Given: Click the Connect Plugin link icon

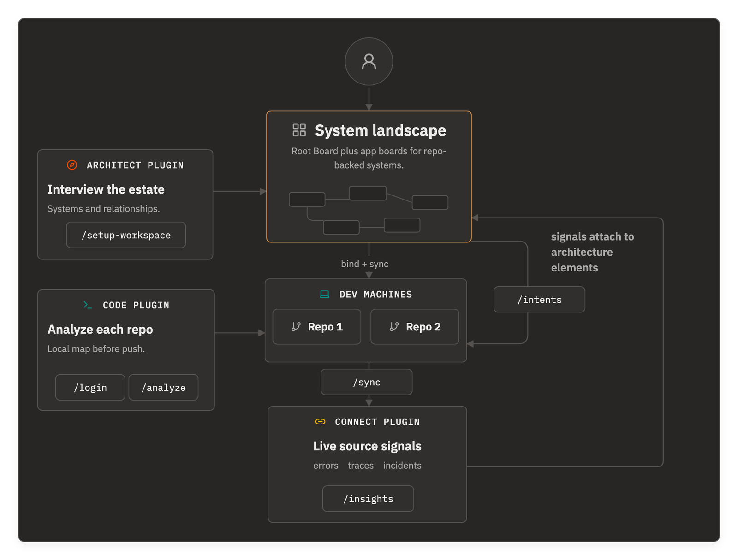Looking at the screenshot, I should [320, 422].
